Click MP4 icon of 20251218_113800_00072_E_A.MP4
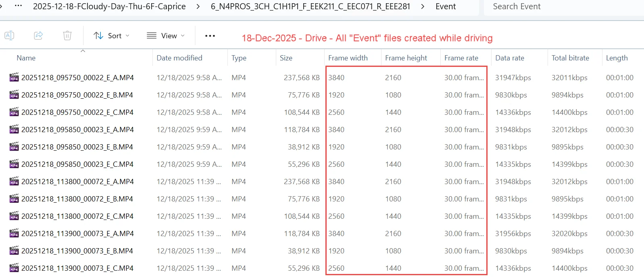Image resolution: width=644 pixels, height=280 pixels. coord(14,181)
